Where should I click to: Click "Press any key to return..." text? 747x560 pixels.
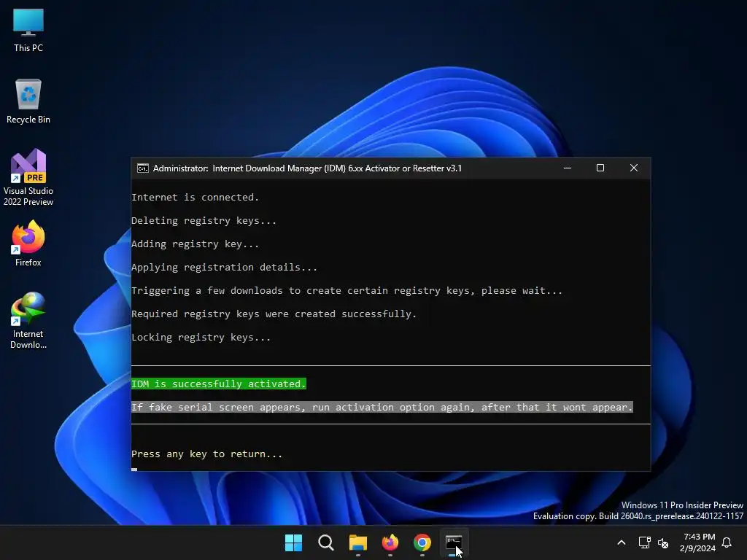[x=206, y=454]
